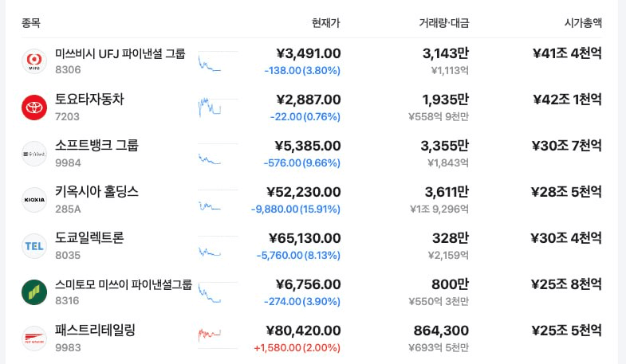Click the 스미토모 미쓰이 파이낸셜그룹 stock name
This screenshot has width=626, height=364.
pos(124,284)
